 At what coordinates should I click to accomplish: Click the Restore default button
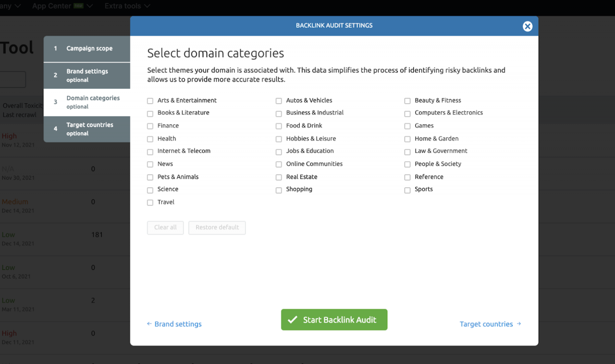click(x=217, y=228)
